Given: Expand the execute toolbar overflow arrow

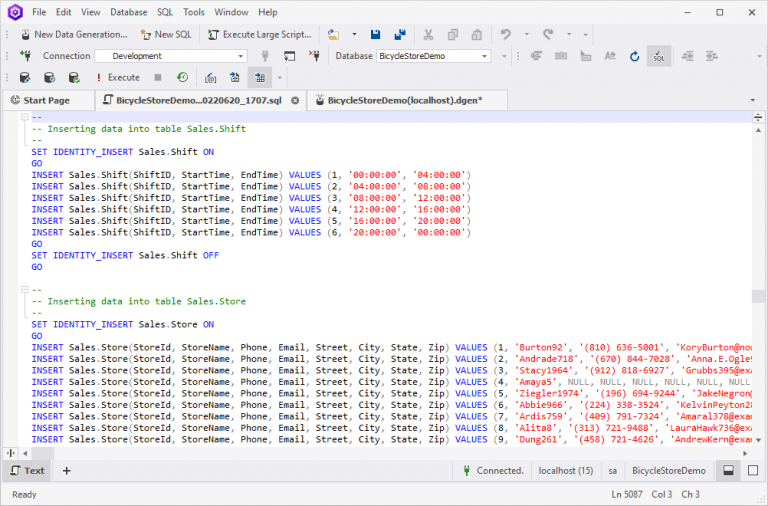Looking at the screenshot, I should [280, 77].
